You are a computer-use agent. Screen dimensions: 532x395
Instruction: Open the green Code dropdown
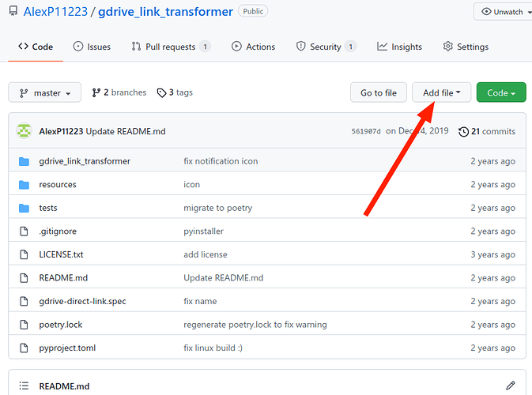click(x=501, y=92)
